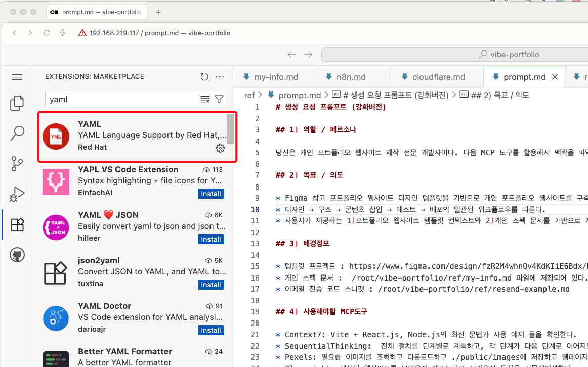Click the 113 download count on YAPL extension
Image resolution: width=588 pixels, height=367 pixels.
213,170
